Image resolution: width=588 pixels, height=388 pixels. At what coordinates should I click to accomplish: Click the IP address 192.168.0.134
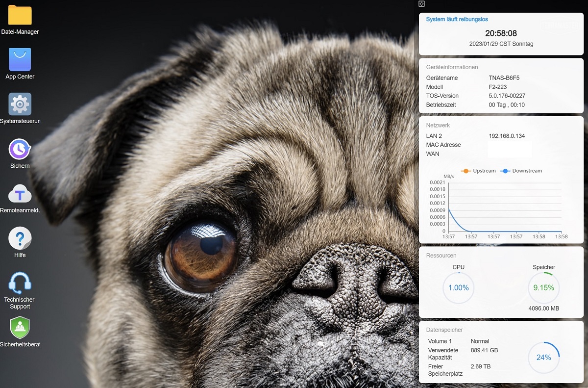507,136
